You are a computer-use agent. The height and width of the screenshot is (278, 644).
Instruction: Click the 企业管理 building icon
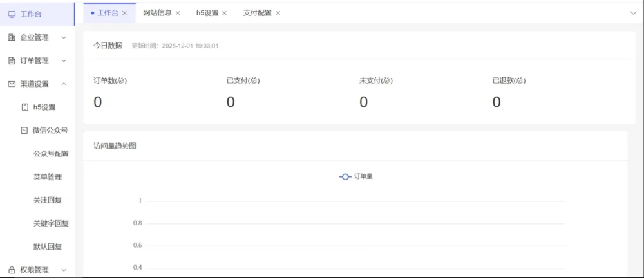12,37
